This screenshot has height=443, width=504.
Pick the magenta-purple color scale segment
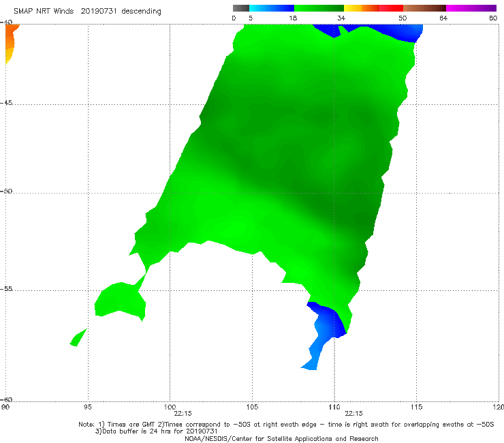(x=471, y=8)
